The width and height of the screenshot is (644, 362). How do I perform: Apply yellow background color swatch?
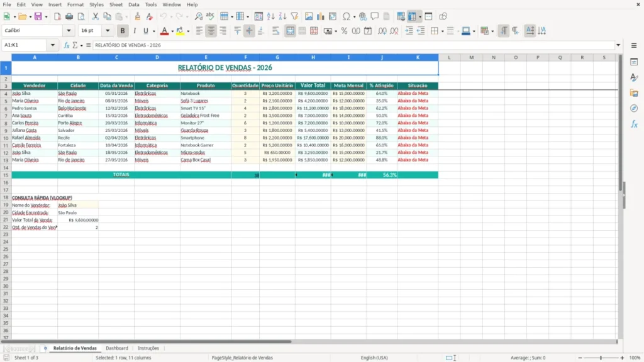180,31
